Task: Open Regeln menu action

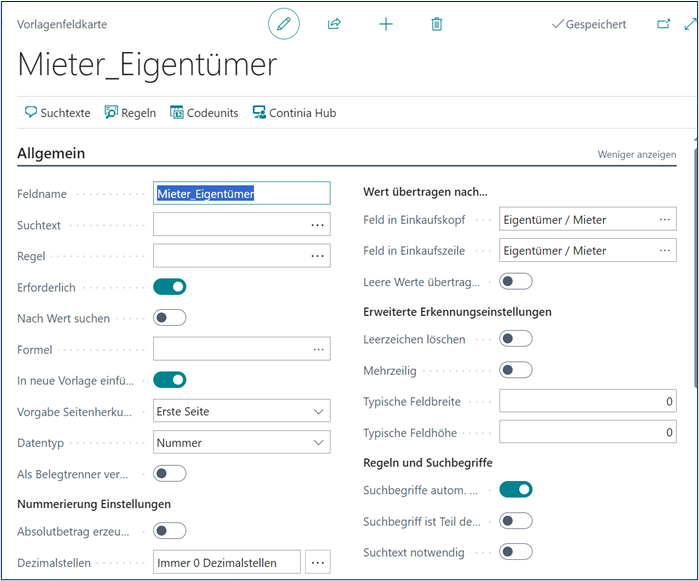Action: (130, 113)
